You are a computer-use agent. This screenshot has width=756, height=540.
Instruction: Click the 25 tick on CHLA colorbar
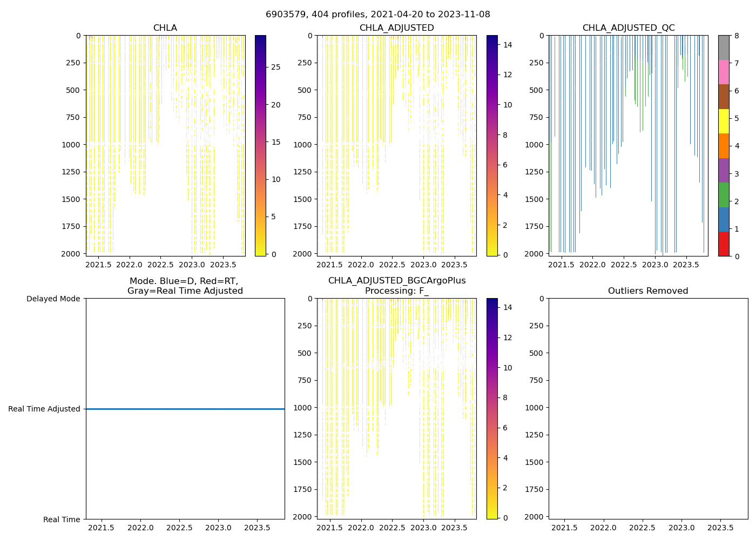coord(275,67)
